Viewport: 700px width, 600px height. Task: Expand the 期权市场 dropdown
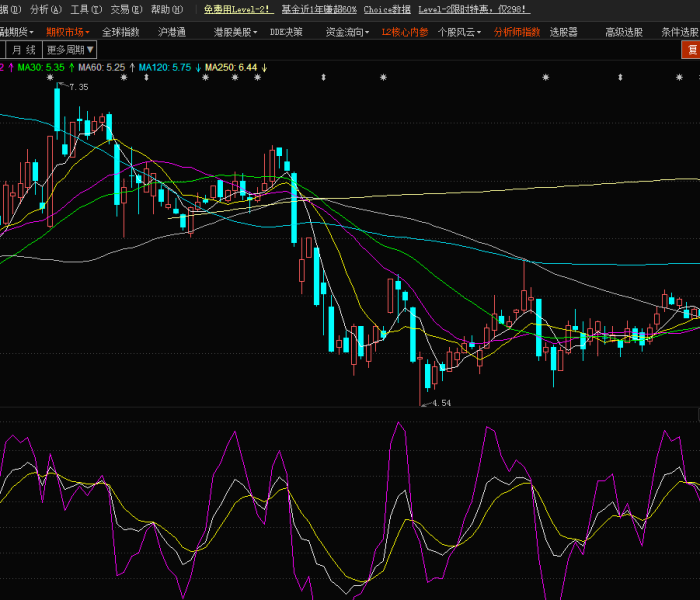[x=68, y=32]
